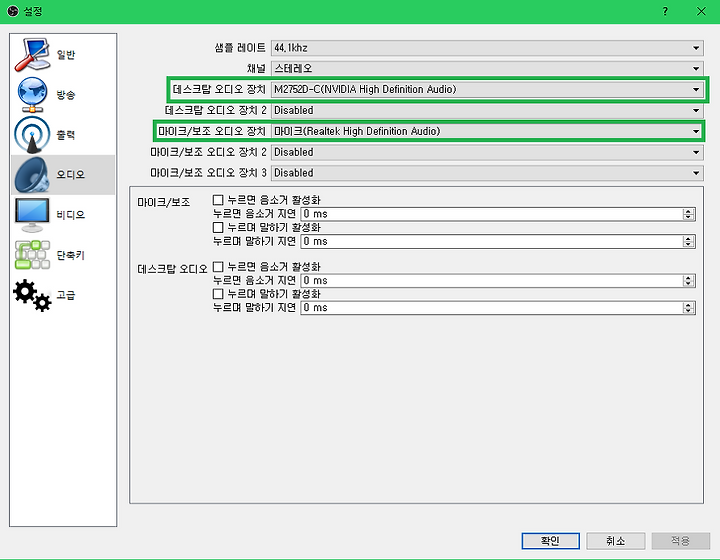Open the 방송 (Stream) globe icon

pos(32,95)
